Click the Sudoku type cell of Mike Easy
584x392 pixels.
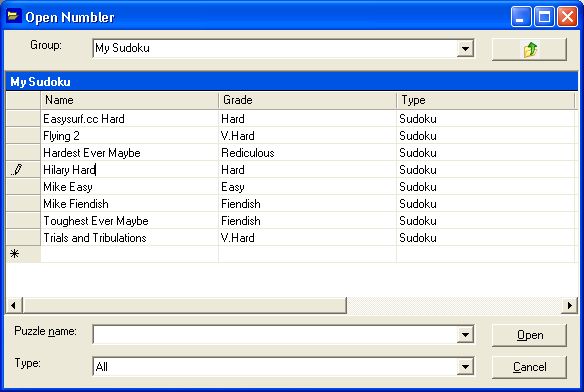pos(485,187)
